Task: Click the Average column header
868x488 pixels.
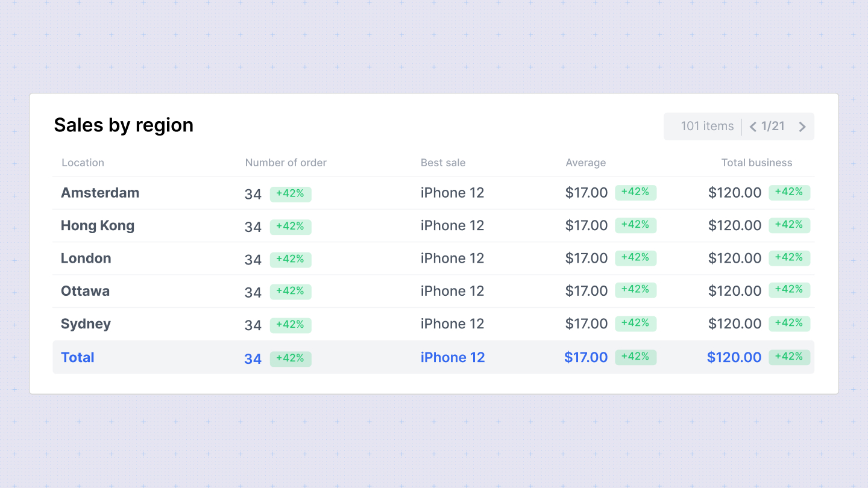Action: 585,163
